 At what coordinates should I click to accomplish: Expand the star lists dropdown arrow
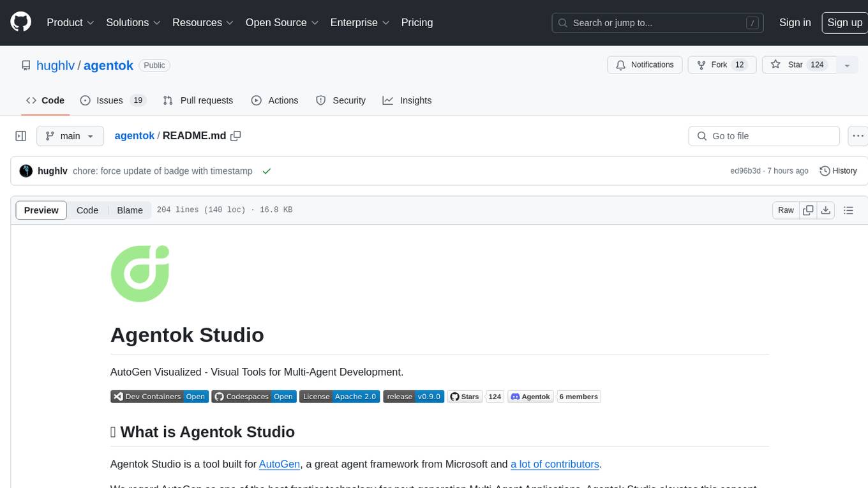(x=847, y=65)
